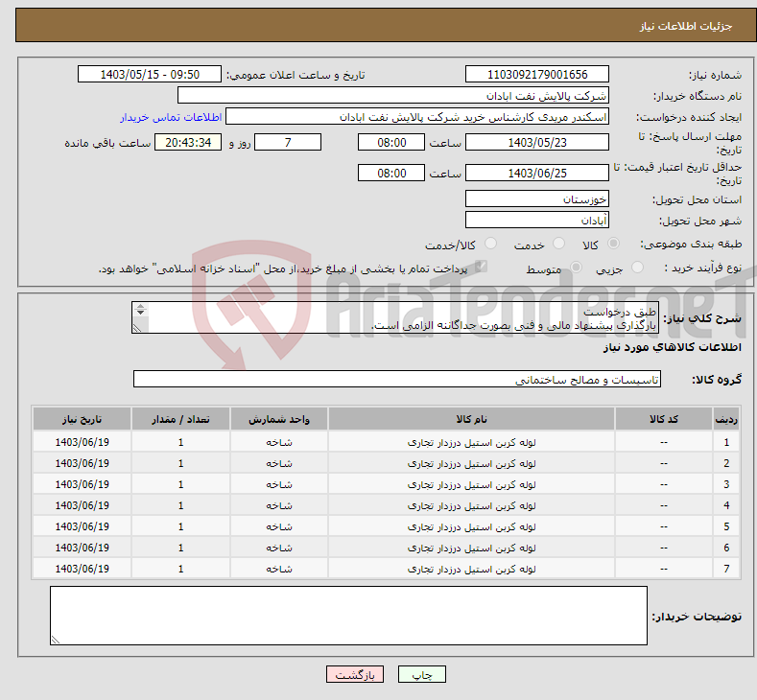Click the remaining time 20:43:34 field
757x700 pixels.
pos(188,142)
